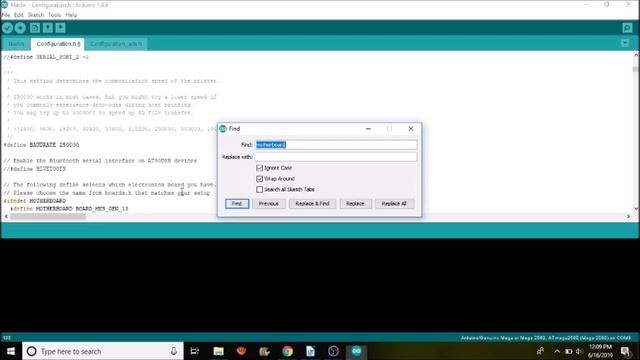Select the Configuration.h tab

tap(58, 44)
